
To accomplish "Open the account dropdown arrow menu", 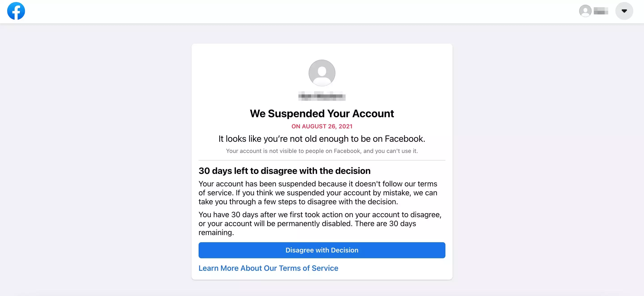I will [624, 11].
